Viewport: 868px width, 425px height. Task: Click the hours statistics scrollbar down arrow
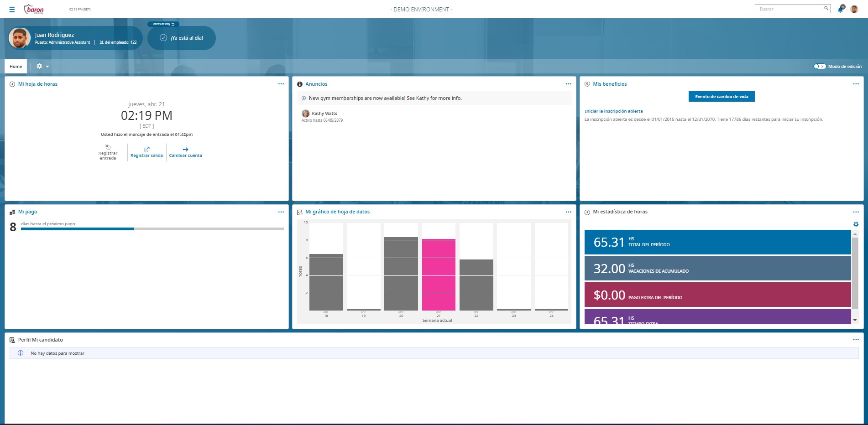point(855,320)
